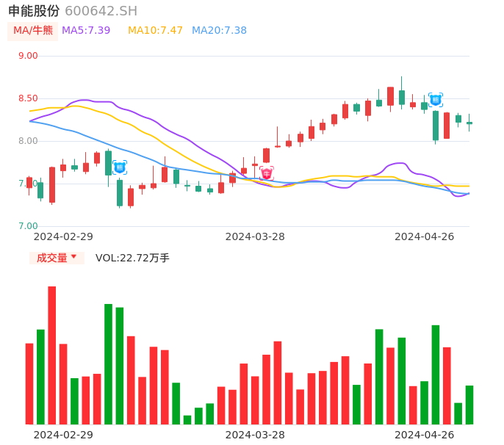This screenshot has width=504, height=445.
Task: Click the 9.00 price axis label
Action: [28, 56]
